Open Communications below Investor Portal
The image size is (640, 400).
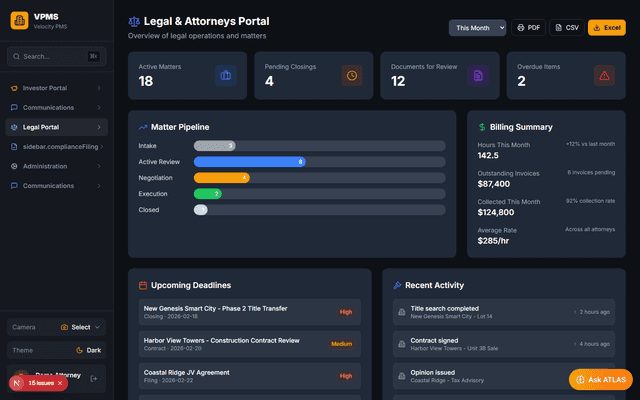click(57, 108)
